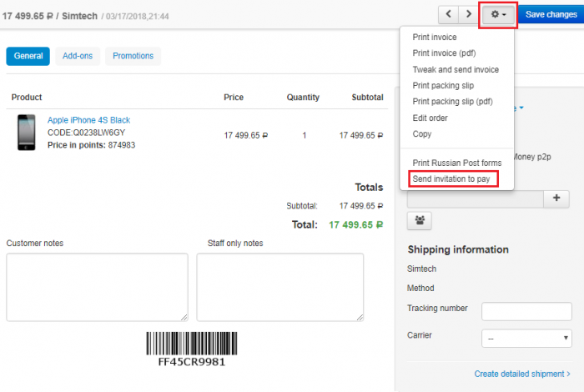Open Apple iPhone 4S Black product link
Screen dimensions: 584x392
click(88, 120)
